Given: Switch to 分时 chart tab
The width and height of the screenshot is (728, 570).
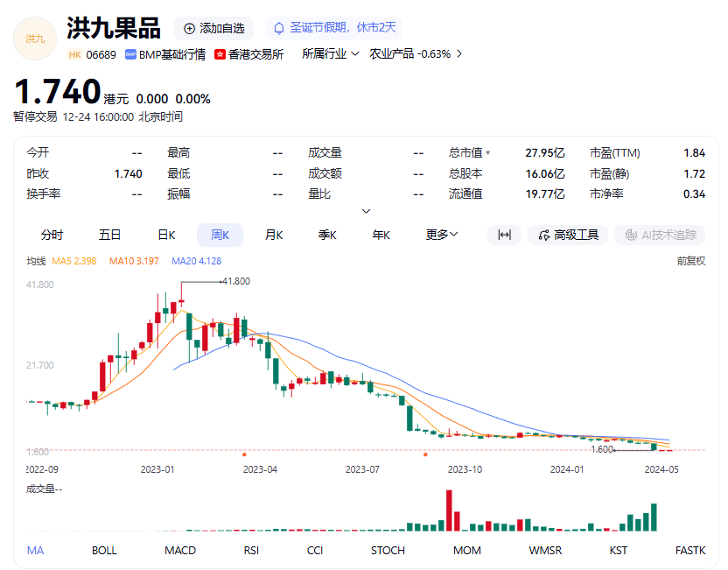Looking at the screenshot, I should point(52,235).
